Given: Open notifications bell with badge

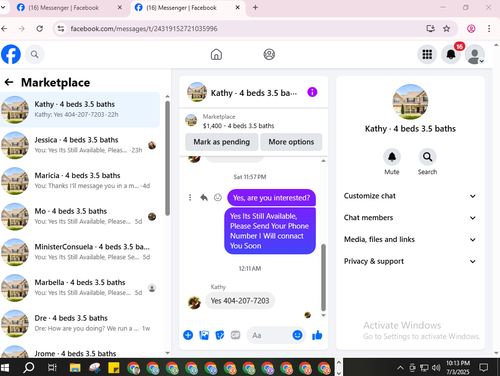Looking at the screenshot, I should [x=451, y=54].
